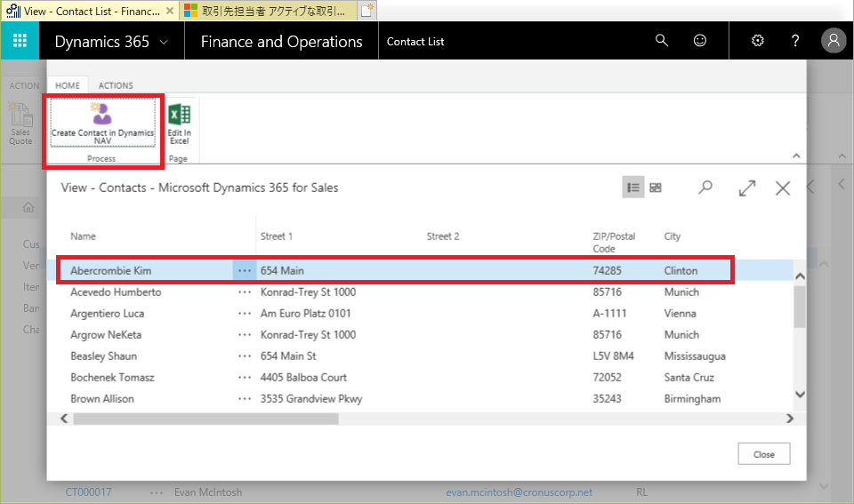Expand the dialog to full screen

pos(747,188)
